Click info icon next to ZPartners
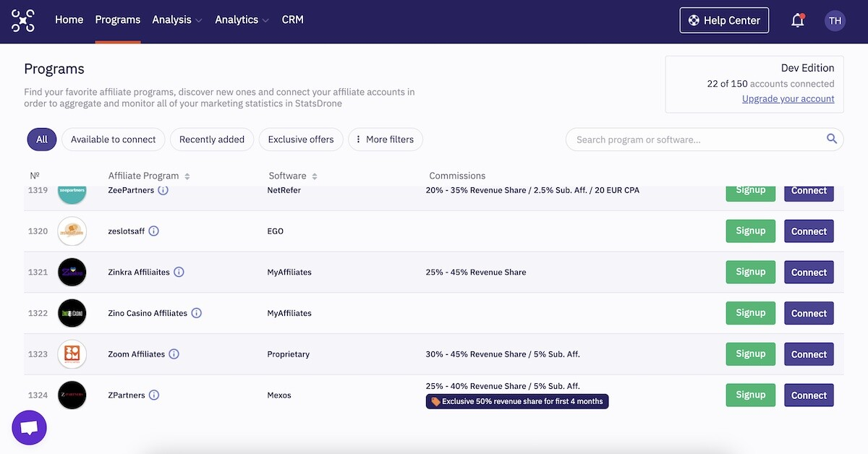 pyautogui.click(x=154, y=395)
